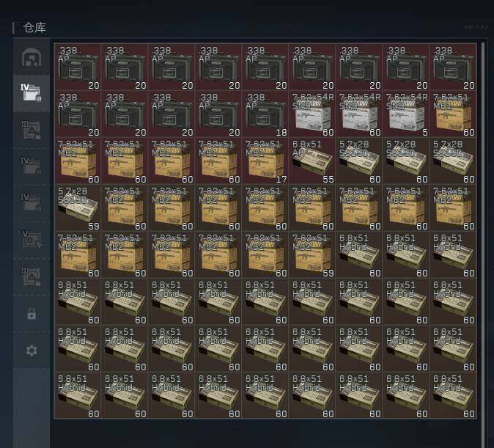This screenshot has width=494, height=448.
Task: Click the upper level III container tab
Action: (x=31, y=130)
